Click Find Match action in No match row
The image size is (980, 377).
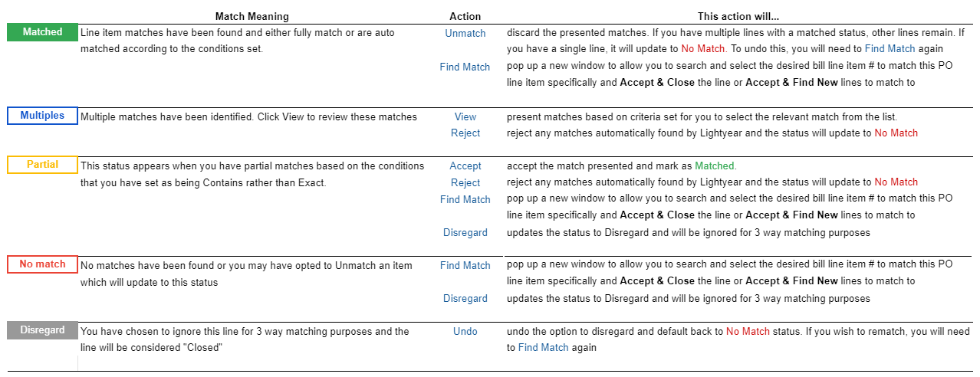465,265
